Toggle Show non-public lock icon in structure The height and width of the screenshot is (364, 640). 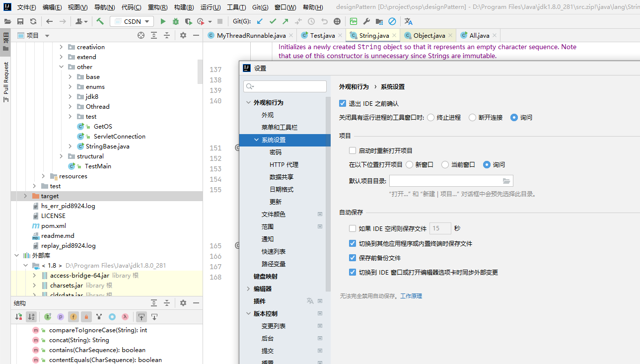86,316
